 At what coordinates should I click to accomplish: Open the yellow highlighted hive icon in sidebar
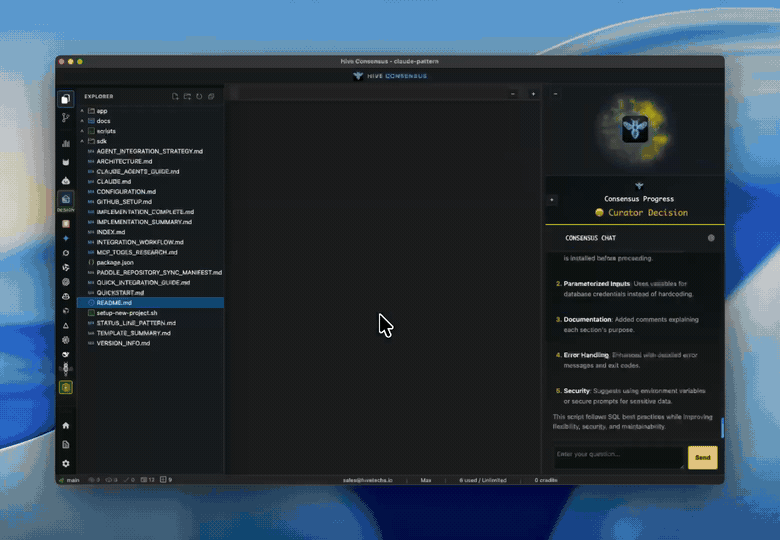pyautogui.click(x=66, y=387)
